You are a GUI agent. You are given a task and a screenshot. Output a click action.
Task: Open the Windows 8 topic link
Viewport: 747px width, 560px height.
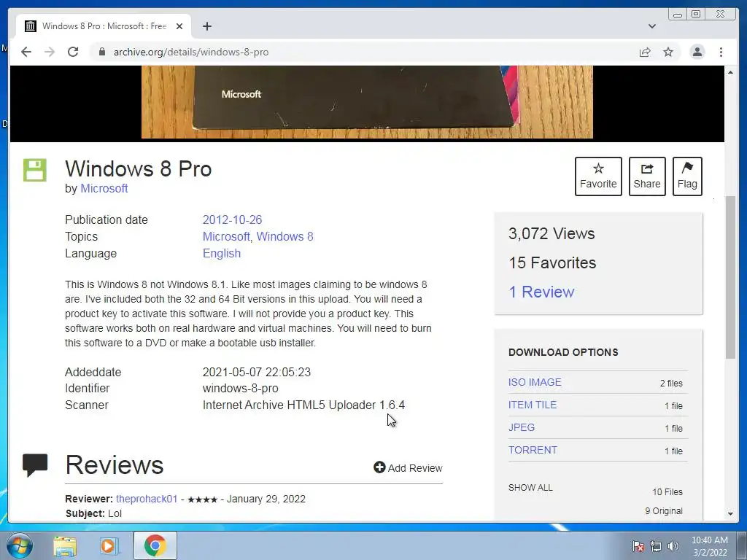pyautogui.click(x=285, y=236)
